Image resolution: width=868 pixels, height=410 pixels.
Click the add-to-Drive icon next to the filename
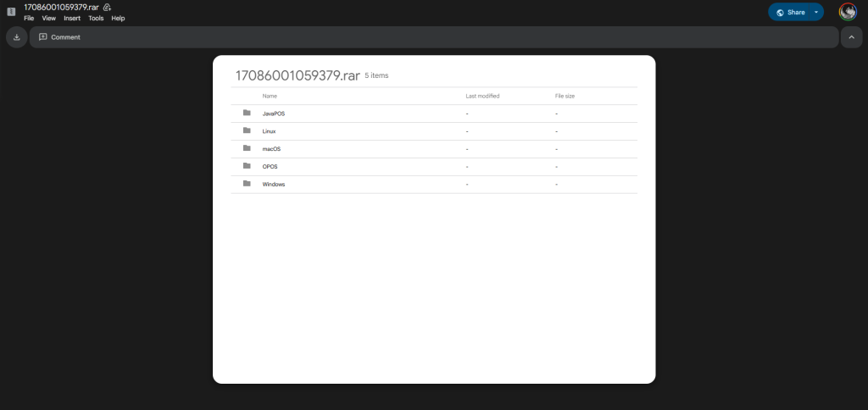108,7
